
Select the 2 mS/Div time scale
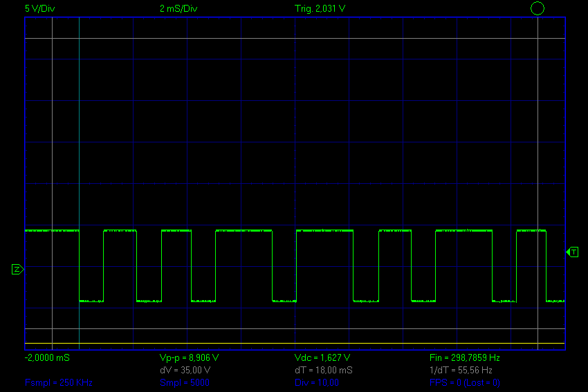coord(178,8)
